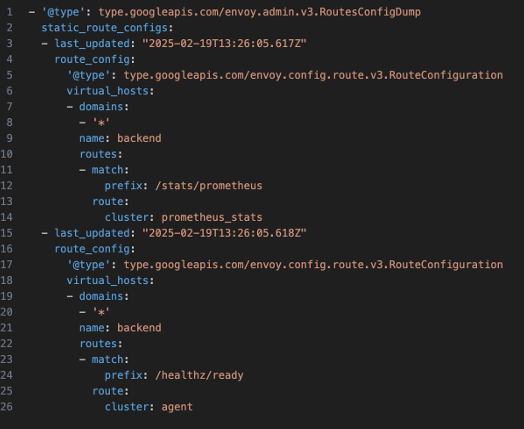Click '@type' key on line 1
Screen dimensions: 524x429
[x=63, y=12]
